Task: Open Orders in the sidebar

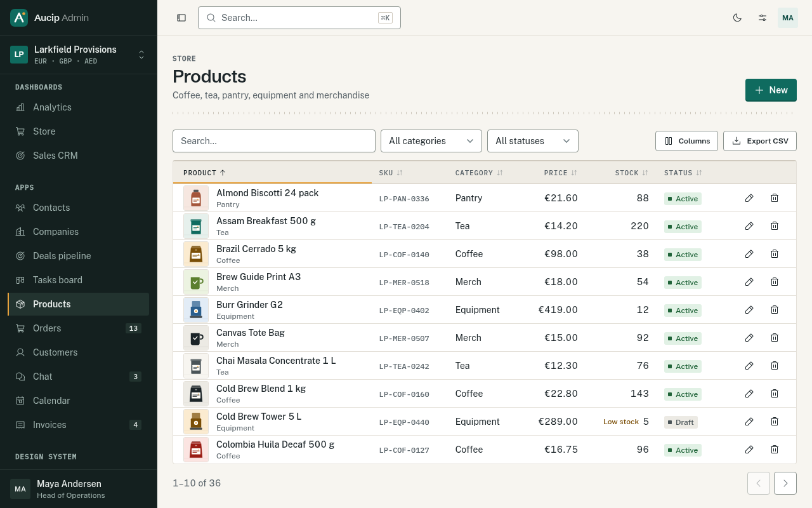Action: click(x=79, y=328)
